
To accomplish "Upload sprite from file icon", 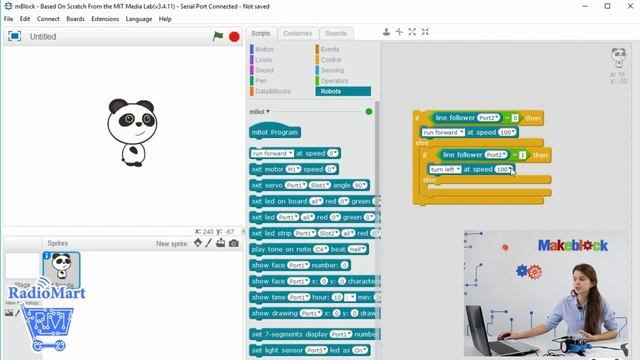I will tap(220, 243).
